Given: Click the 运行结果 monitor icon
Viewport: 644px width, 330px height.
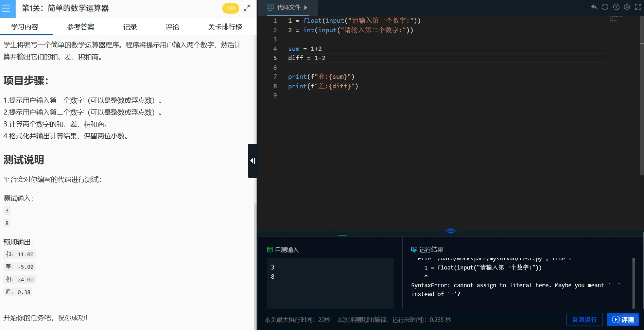Looking at the screenshot, I should click(414, 249).
